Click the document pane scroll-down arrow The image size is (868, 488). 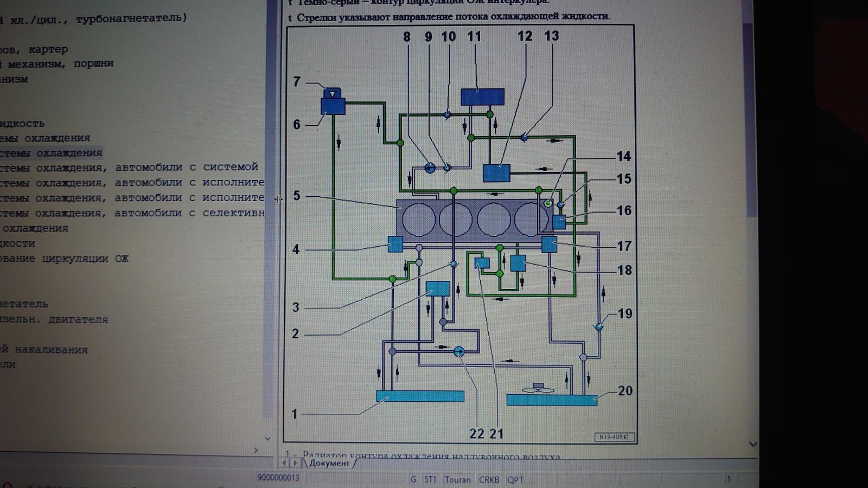(752, 444)
